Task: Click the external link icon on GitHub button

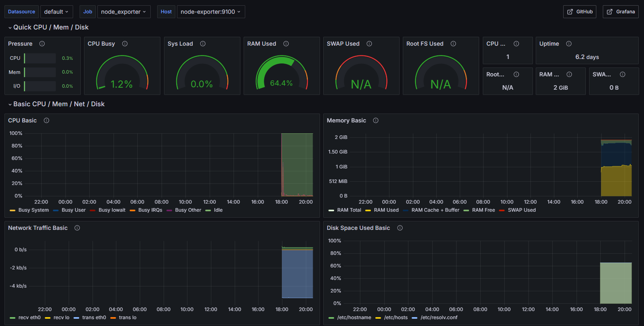Action: pos(570,12)
